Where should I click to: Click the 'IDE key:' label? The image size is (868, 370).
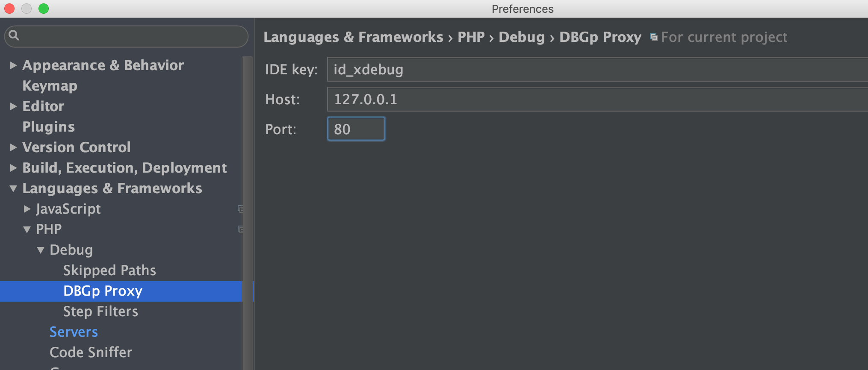click(x=291, y=69)
